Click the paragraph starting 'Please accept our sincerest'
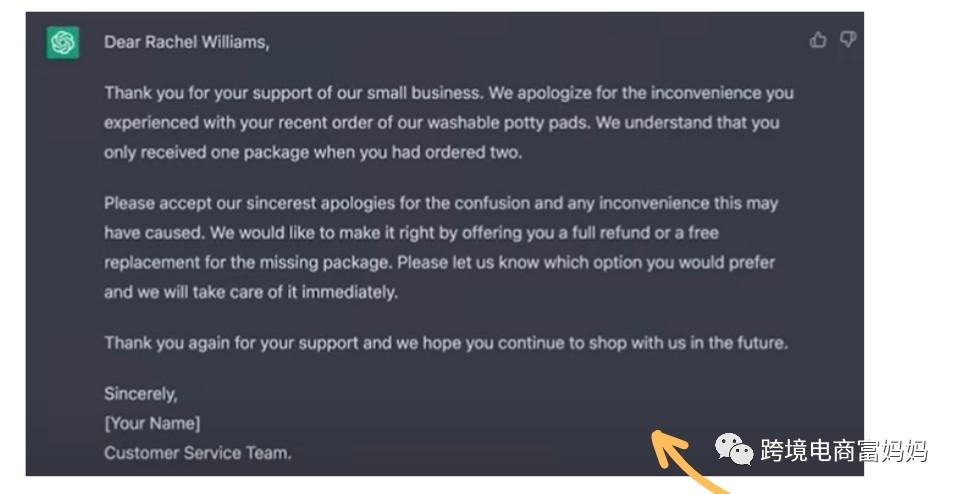This screenshot has width=960, height=494. pos(441,247)
